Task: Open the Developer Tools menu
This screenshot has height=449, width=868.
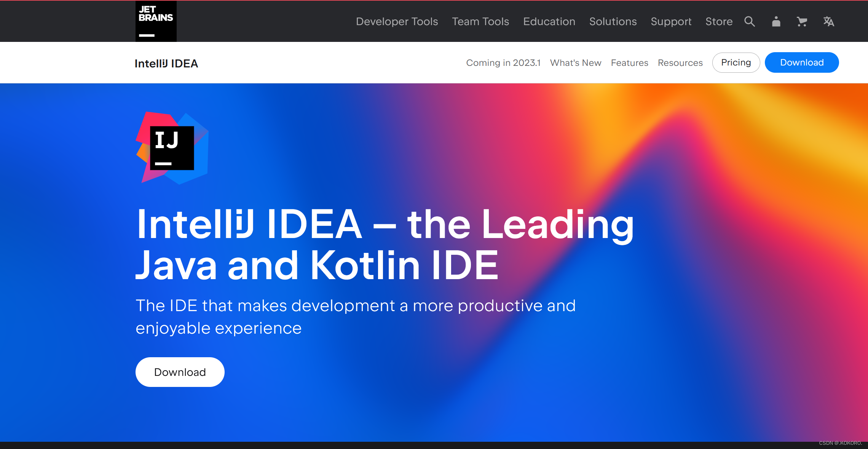Action: coord(397,21)
